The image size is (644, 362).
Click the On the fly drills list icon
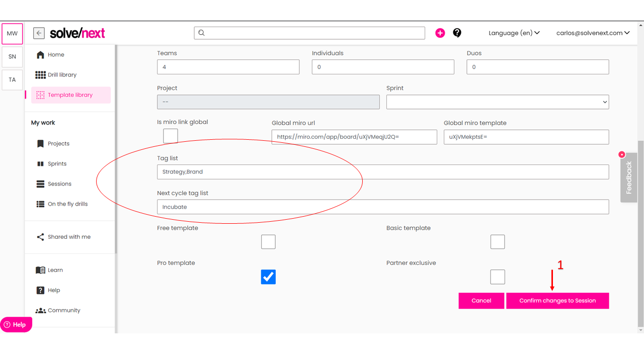41,204
